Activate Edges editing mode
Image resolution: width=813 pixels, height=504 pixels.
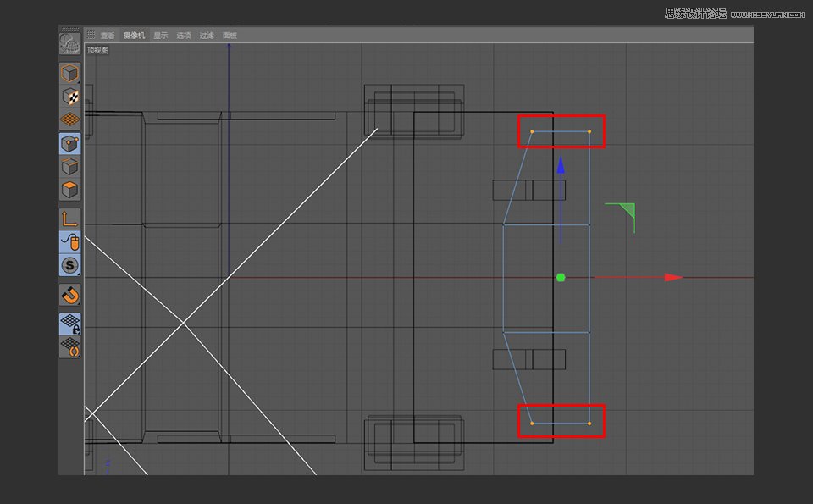coord(69,167)
